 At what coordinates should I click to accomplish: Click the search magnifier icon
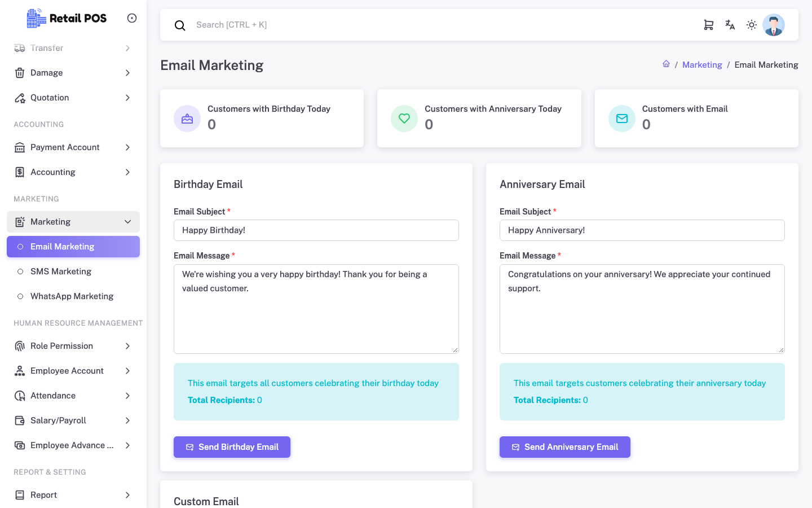coord(180,25)
